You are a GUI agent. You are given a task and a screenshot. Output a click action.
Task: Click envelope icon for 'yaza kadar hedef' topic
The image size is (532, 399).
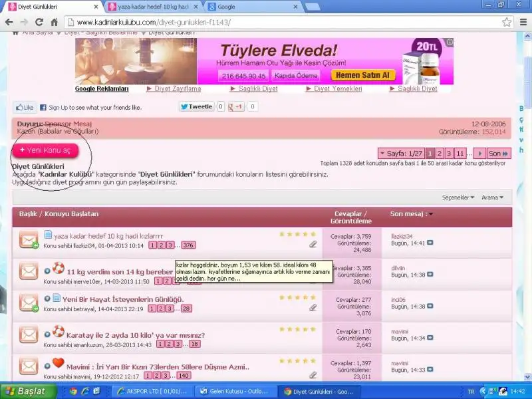(x=29, y=239)
